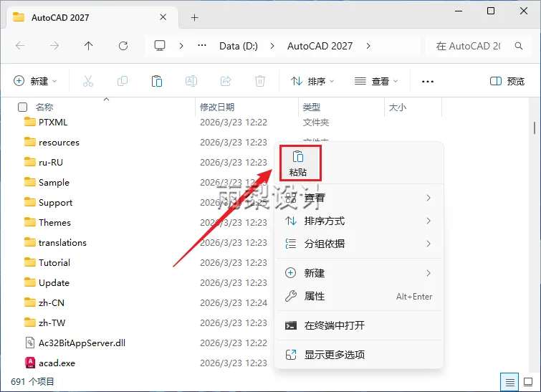541x392 pixels.
Task: Click the This PC monitor icon in address bar
Action: click(x=159, y=46)
